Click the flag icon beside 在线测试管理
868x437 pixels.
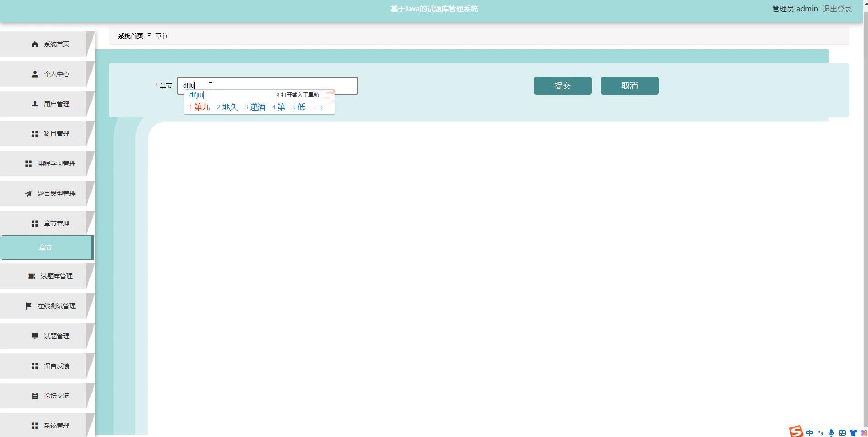[29, 306]
